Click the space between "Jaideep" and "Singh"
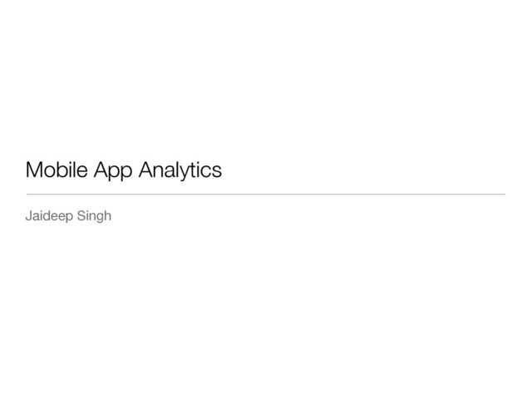The width and height of the screenshot is (532, 399). [x=77, y=218]
